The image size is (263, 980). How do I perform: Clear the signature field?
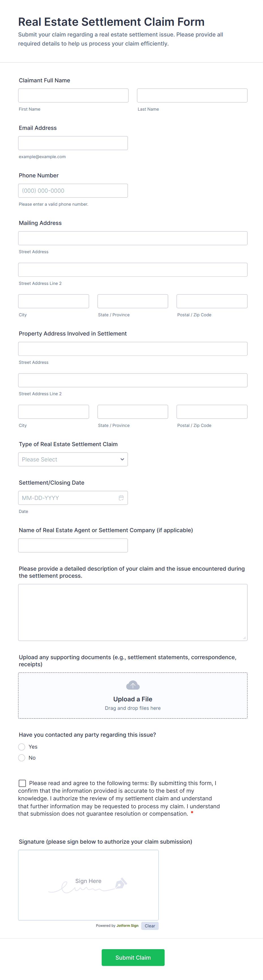(x=150, y=926)
